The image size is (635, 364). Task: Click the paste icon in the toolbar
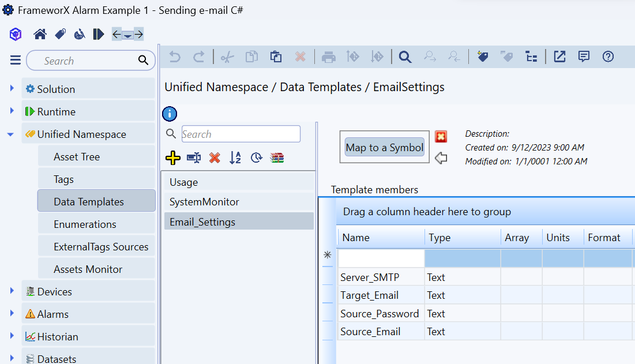point(276,57)
